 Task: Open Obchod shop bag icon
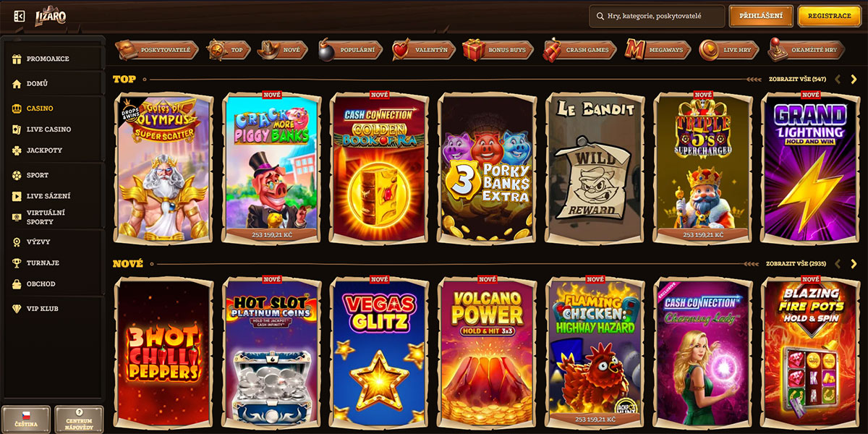[x=17, y=284]
